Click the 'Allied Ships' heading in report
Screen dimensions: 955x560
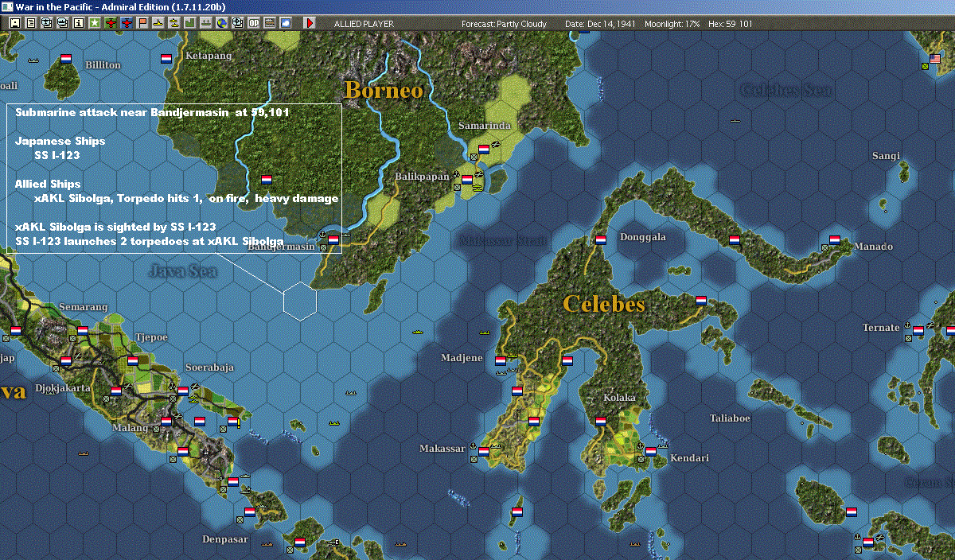[48, 184]
